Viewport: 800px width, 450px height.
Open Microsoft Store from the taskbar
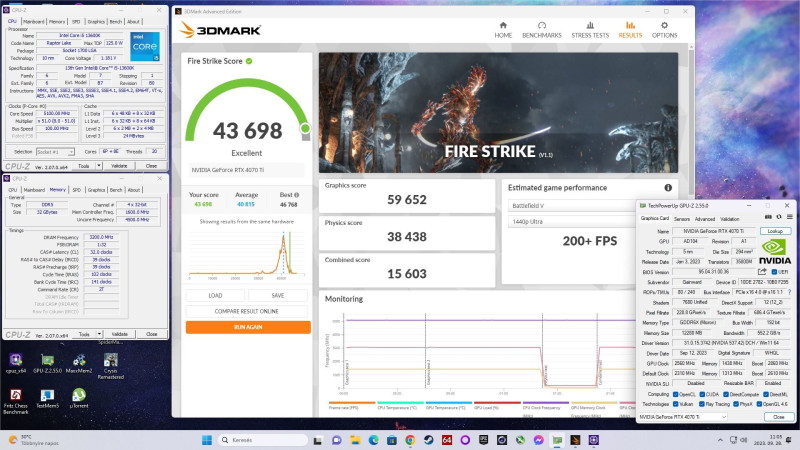[392, 440]
